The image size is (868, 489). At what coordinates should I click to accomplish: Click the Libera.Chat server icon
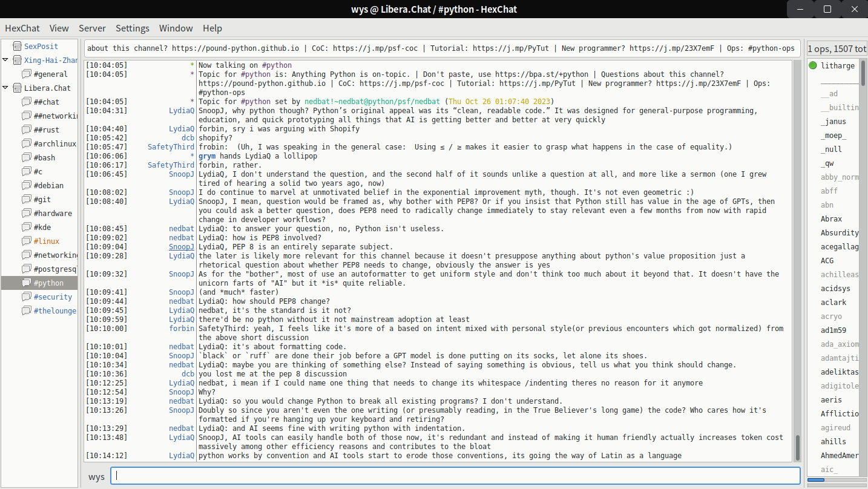[x=16, y=88]
